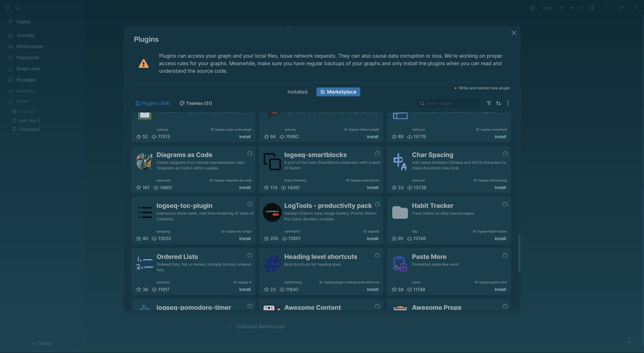Go to the home icon
This screenshot has height=353, width=644.
pyautogui.click(x=532, y=8)
